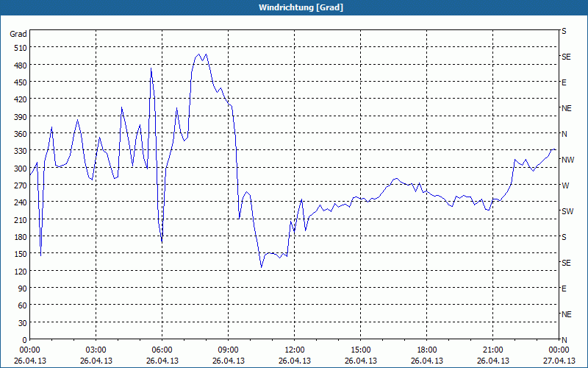Click the 18:00 time axis label
588x368 pixels.
click(x=427, y=350)
